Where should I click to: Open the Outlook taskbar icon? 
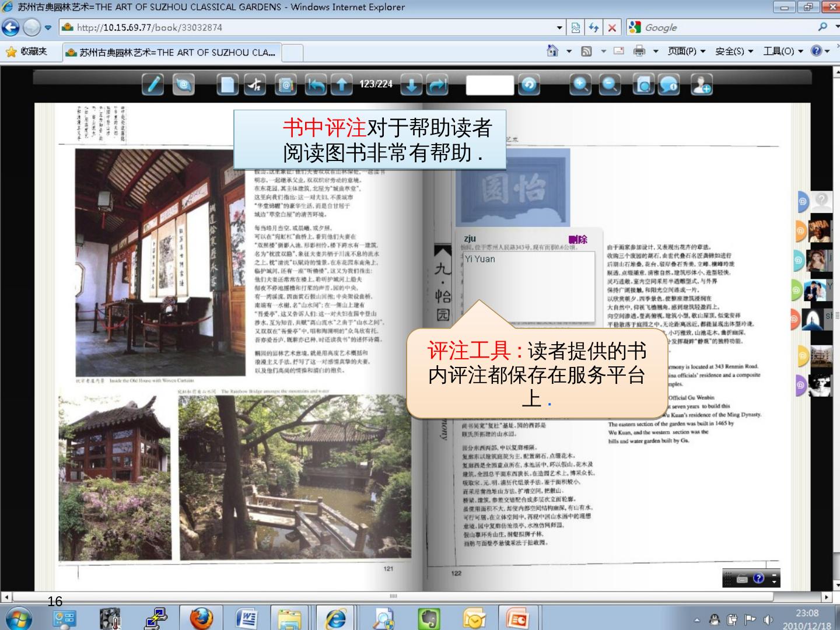(x=474, y=618)
